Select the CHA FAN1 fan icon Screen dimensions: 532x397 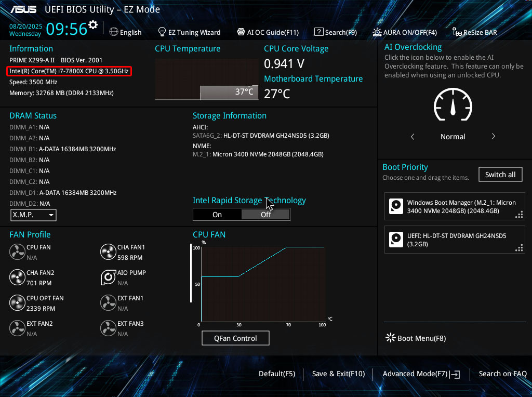(x=108, y=252)
